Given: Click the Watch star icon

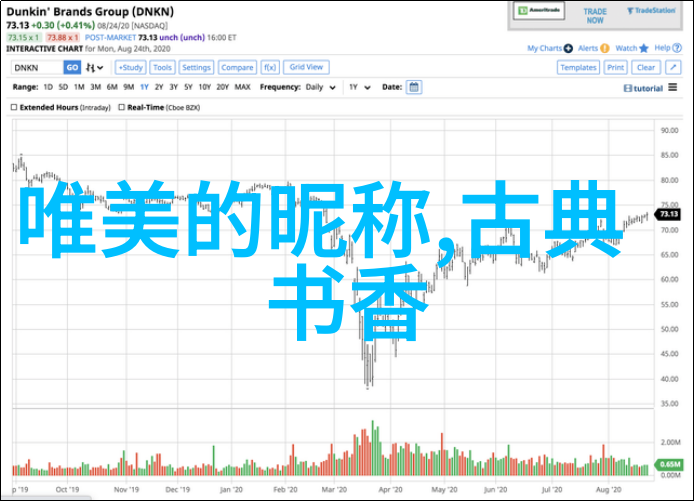Looking at the screenshot, I should coord(644,48).
